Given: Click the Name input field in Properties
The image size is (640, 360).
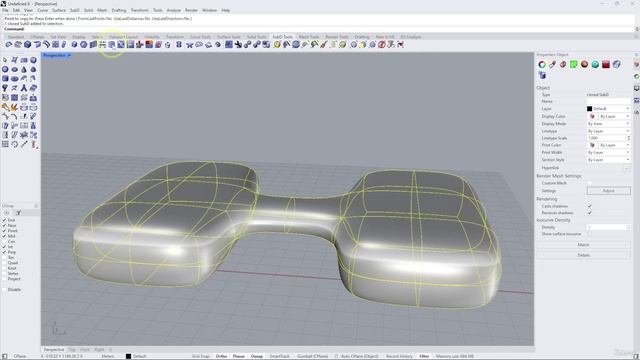Looking at the screenshot, I should [x=608, y=101].
